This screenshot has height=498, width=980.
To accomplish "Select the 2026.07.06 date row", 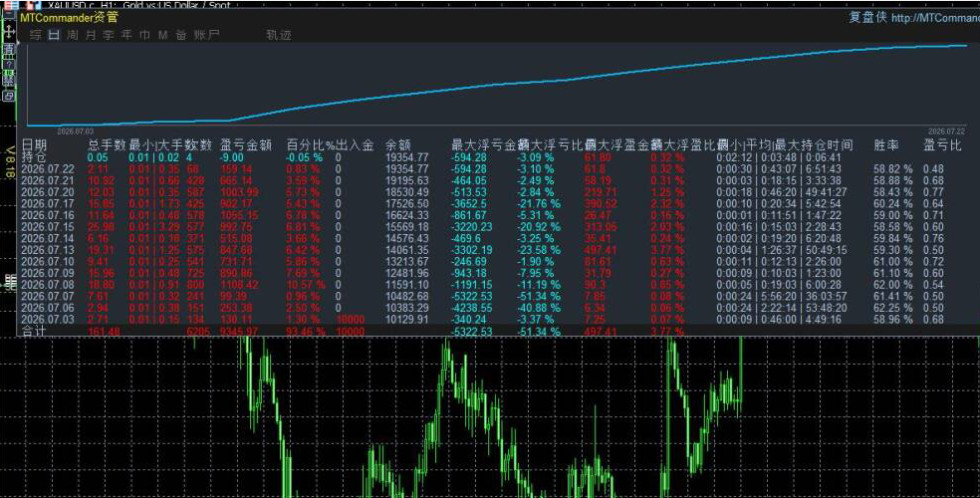I will 48,308.
